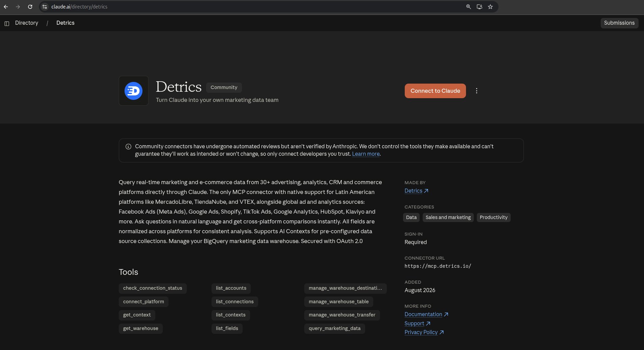644x350 pixels.
Task: Click the list_connections tool chip
Action: tap(235, 302)
